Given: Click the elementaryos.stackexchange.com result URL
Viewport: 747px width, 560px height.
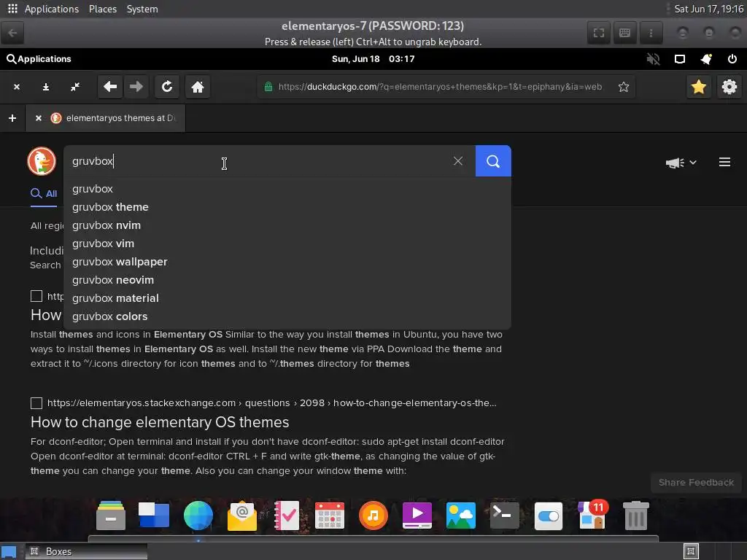Looking at the screenshot, I should 271,402.
